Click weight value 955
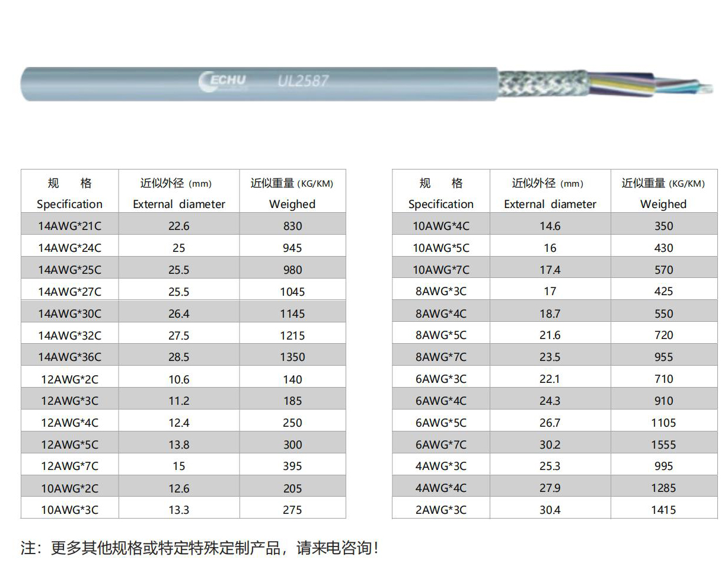 [x=664, y=357]
